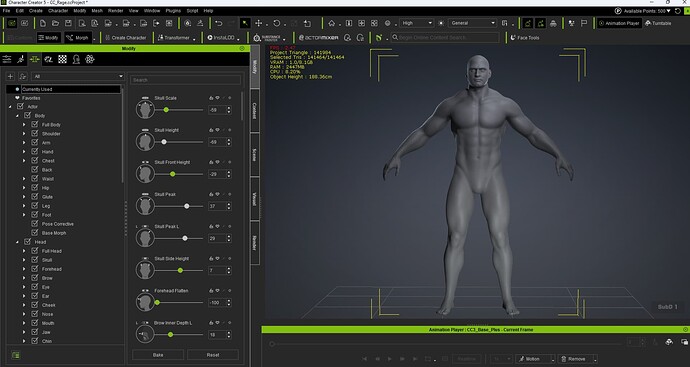
Task: Collapse the Actor tree node
Action: point(10,107)
